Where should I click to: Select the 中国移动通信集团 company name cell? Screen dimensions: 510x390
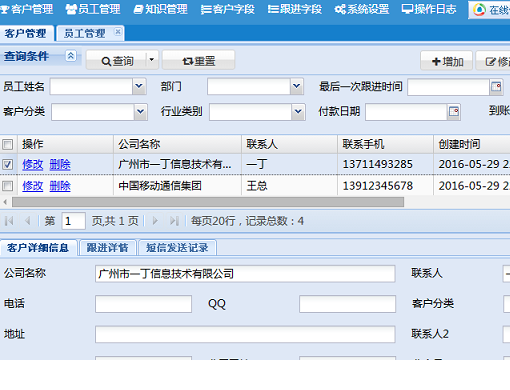[177, 186]
